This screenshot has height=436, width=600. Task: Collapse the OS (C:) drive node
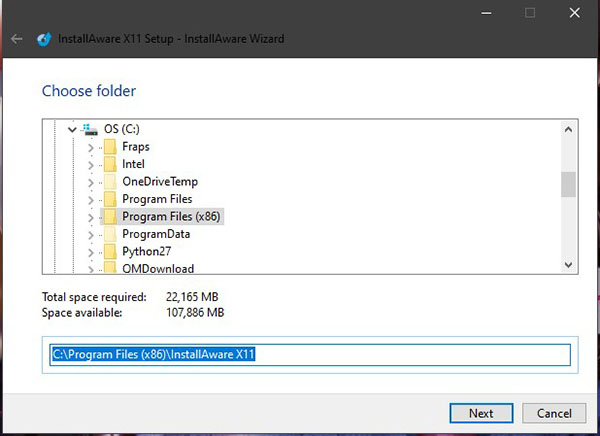coord(72,130)
